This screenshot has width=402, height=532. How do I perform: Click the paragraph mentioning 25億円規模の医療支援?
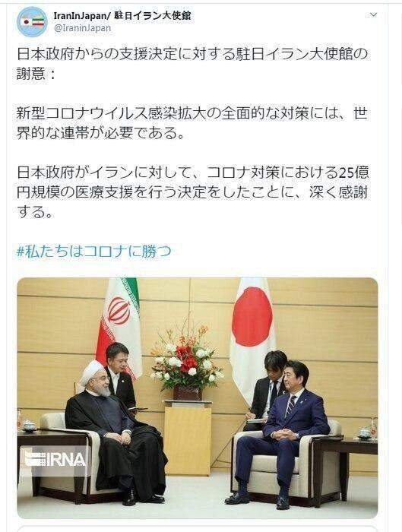[193, 192]
